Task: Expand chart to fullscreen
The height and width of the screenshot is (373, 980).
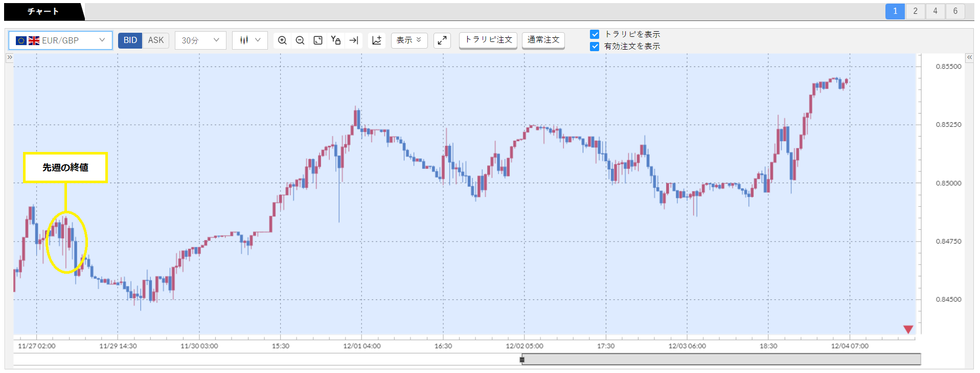Action: [442, 40]
